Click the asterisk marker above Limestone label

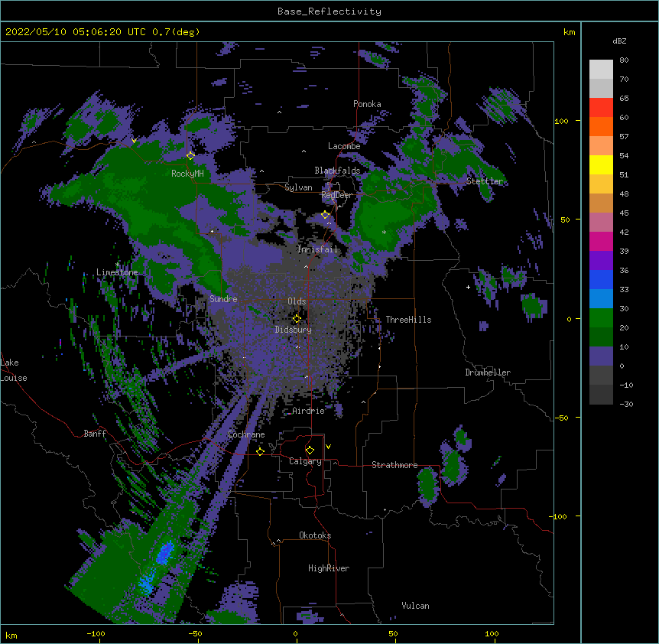(x=117, y=265)
